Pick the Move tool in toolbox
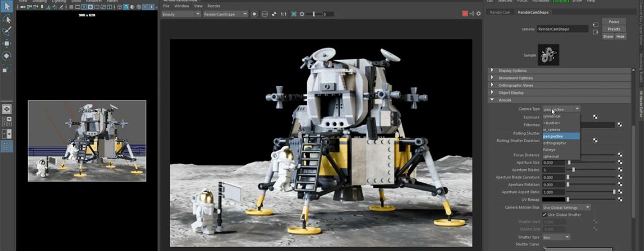This screenshot has height=251, width=644. pyautogui.click(x=7, y=43)
